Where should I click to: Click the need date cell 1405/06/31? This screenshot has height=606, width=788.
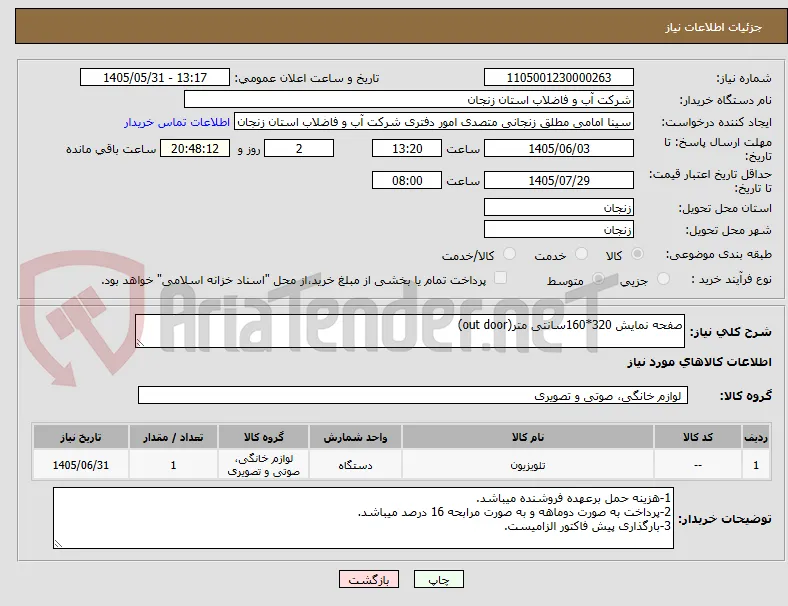pyautogui.click(x=81, y=465)
